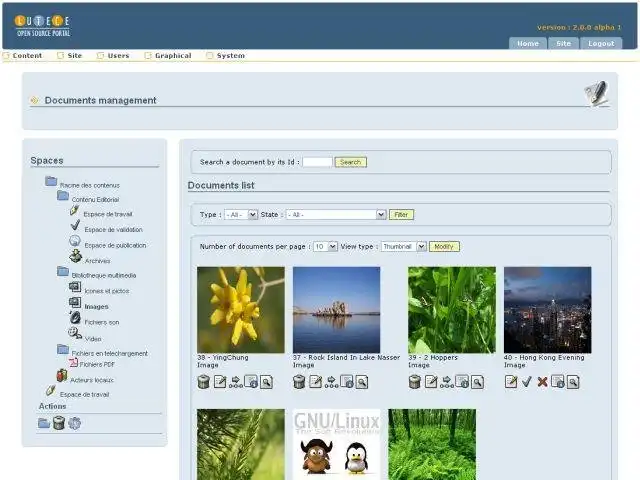The width and height of the screenshot is (640, 480).
Task: Select Racine des contenus folder
Action: coord(90,185)
